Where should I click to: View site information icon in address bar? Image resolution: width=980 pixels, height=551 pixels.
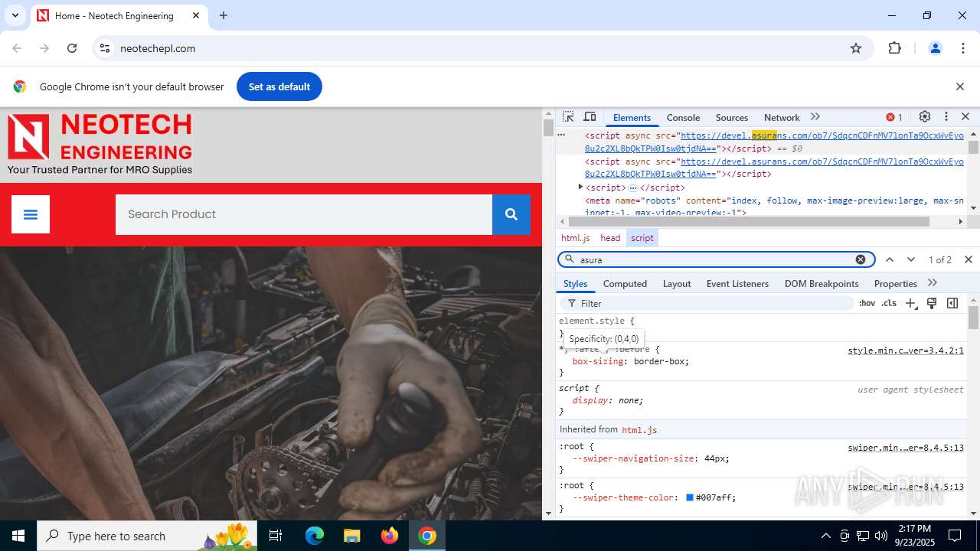click(x=106, y=48)
